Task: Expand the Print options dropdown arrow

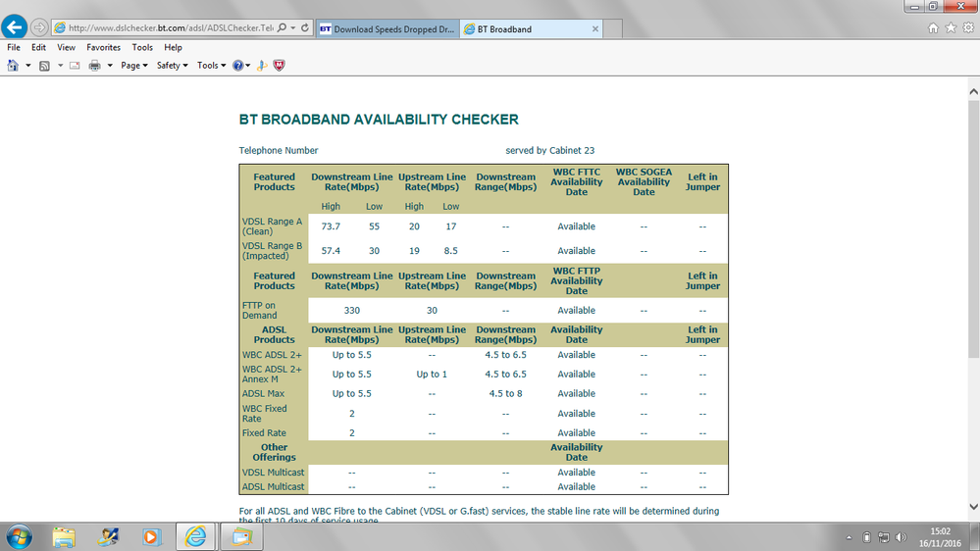Action: click(x=109, y=66)
